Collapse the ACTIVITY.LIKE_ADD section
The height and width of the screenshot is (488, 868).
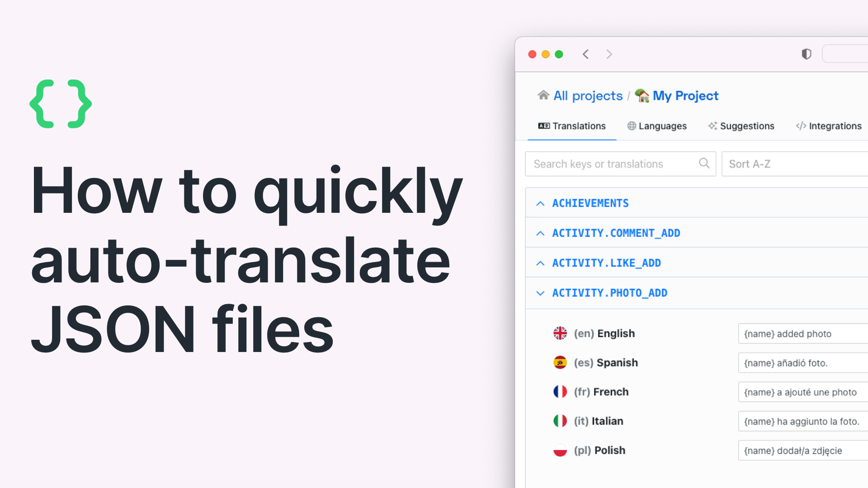[x=540, y=263]
